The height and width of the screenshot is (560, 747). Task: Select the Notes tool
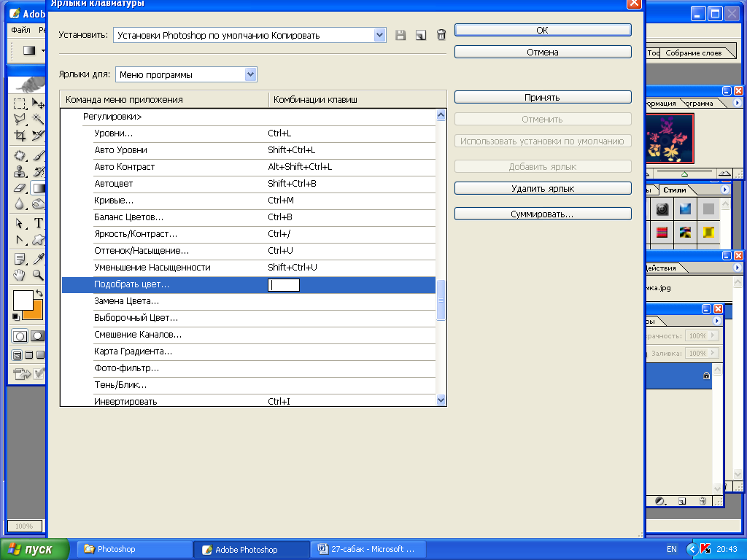[x=19, y=259]
